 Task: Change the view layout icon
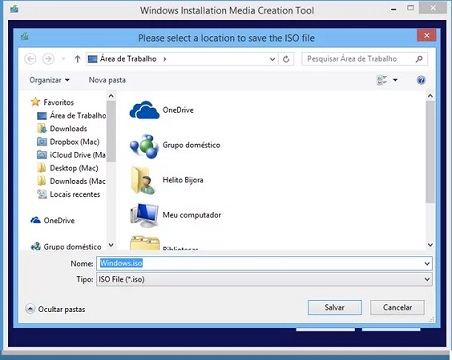tap(382, 80)
